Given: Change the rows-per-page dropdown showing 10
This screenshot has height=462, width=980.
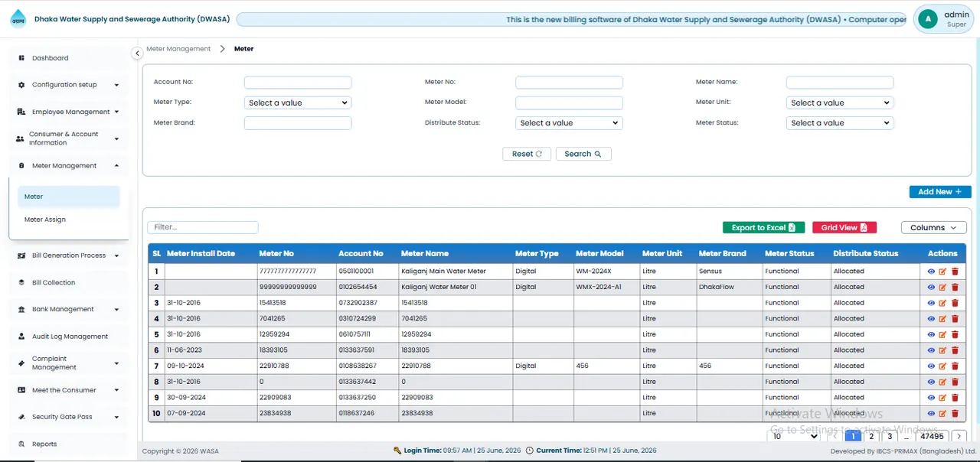Looking at the screenshot, I should (795, 437).
